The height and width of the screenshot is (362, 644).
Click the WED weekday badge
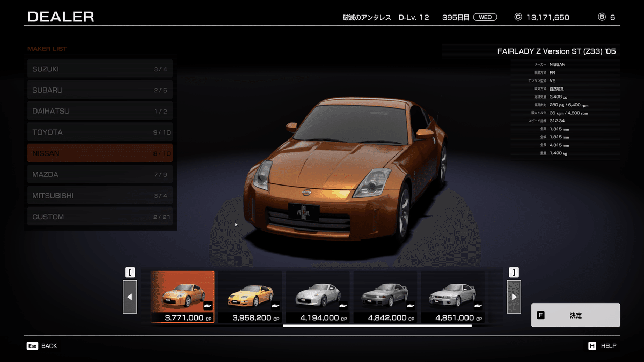[x=485, y=17]
